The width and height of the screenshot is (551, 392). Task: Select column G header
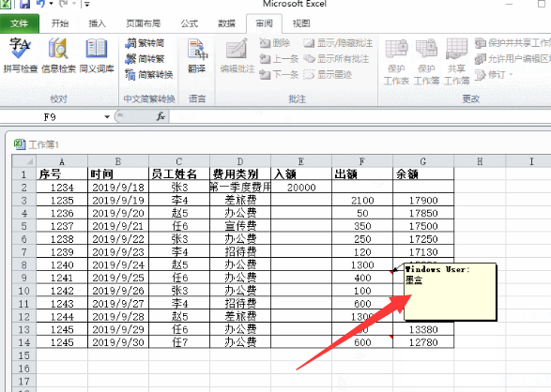coord(423,161)
